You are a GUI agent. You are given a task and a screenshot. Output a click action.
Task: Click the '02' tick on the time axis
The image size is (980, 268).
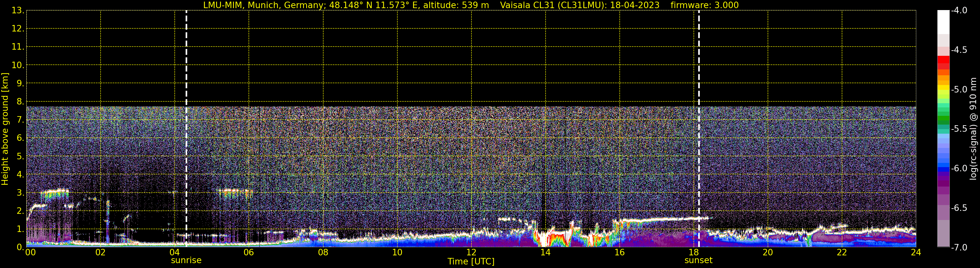(100, 253)
